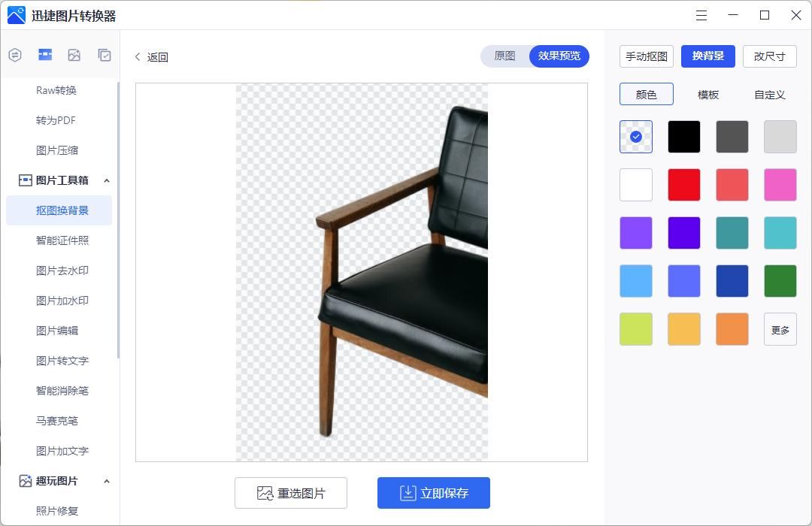Open 图片加文字 in the sidebar
The image size is (812, 526).
[x=62, y=451]
